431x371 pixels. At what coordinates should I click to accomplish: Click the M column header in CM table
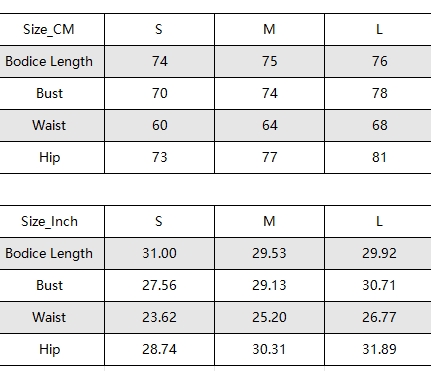pyautogui.click(x=269, y=29)
